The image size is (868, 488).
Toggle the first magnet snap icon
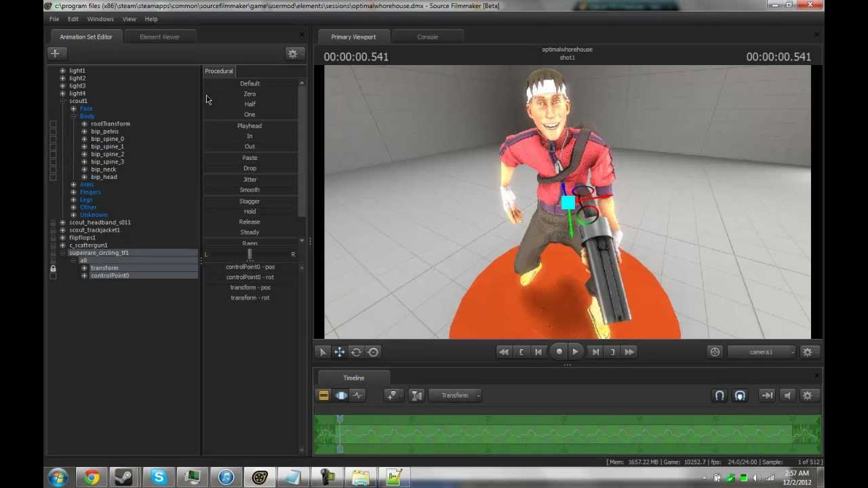point(719,395)
